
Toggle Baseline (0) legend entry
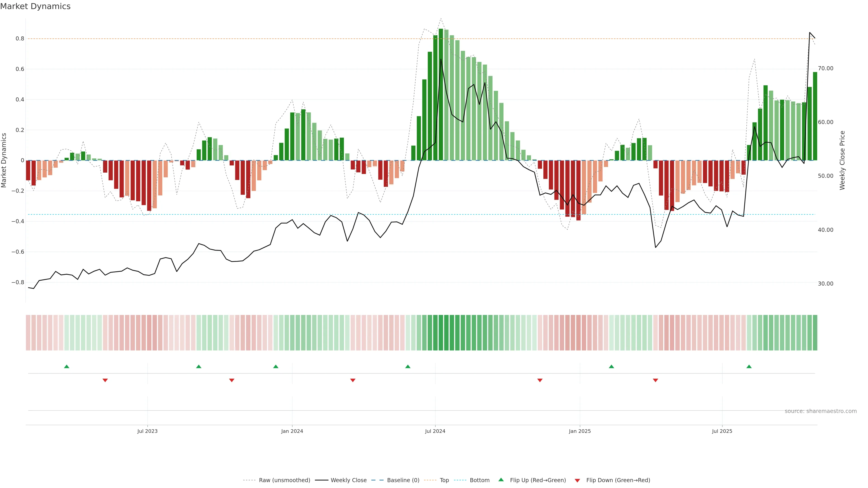403,480
